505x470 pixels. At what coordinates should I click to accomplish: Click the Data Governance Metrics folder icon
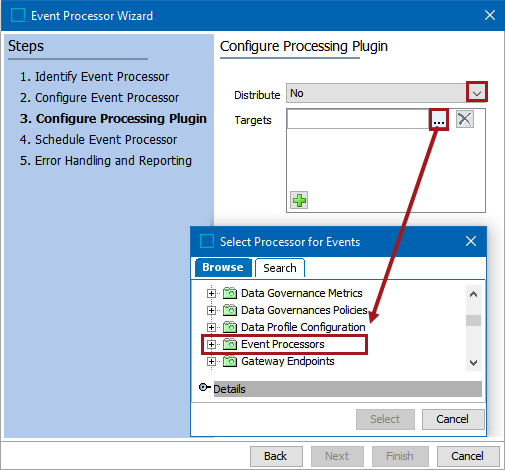tap(230, 293)
